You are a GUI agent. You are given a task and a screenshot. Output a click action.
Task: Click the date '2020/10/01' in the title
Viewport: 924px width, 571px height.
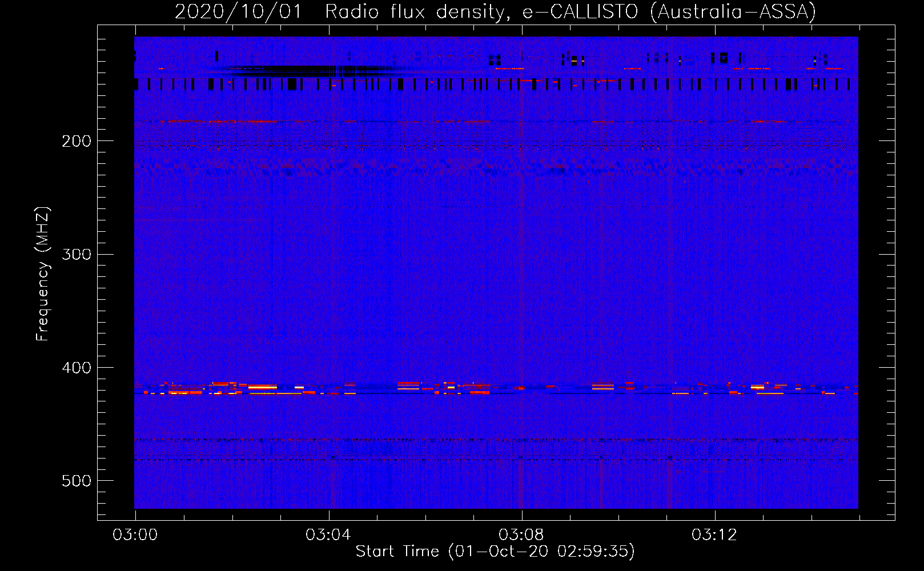click(238, 11)
